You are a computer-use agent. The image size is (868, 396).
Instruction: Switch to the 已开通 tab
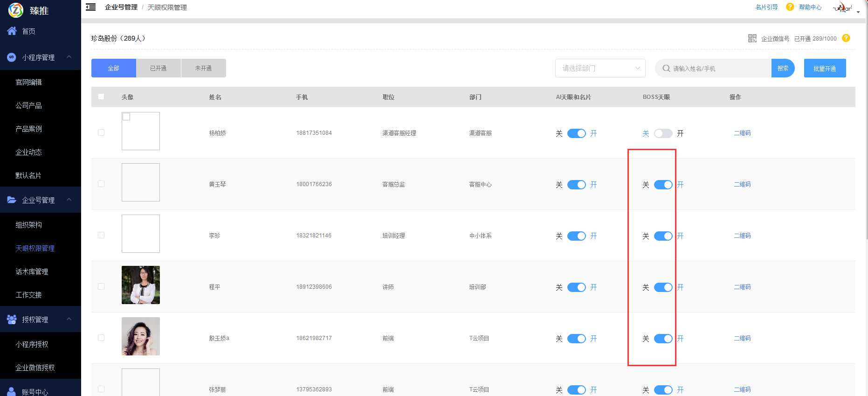158,68
